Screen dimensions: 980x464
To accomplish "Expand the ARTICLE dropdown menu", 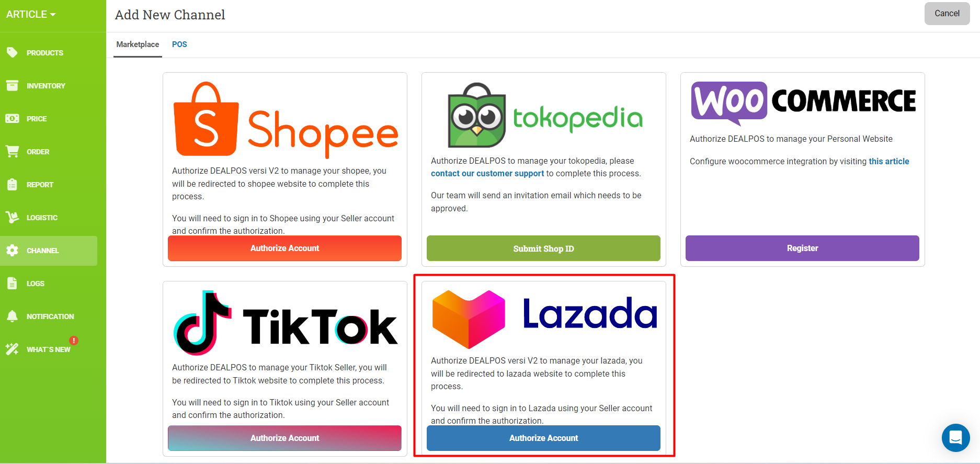I will (x=31, y=14).
